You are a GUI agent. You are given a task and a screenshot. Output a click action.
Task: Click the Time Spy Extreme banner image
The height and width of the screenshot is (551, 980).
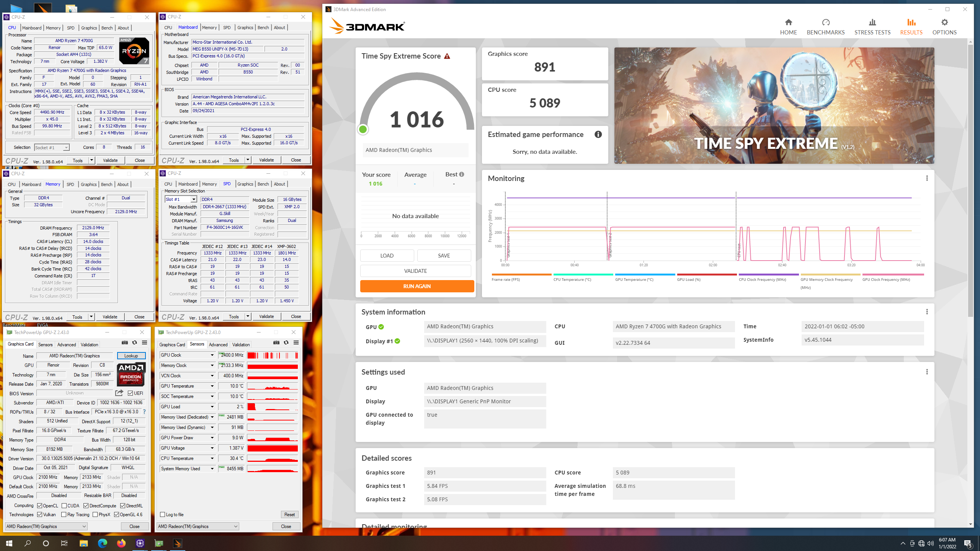774,106
